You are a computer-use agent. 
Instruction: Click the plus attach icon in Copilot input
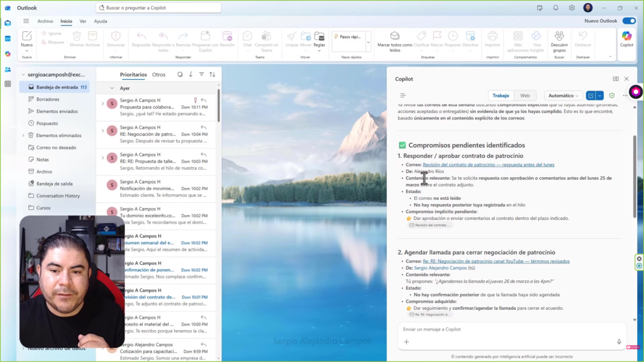point(407,341)
